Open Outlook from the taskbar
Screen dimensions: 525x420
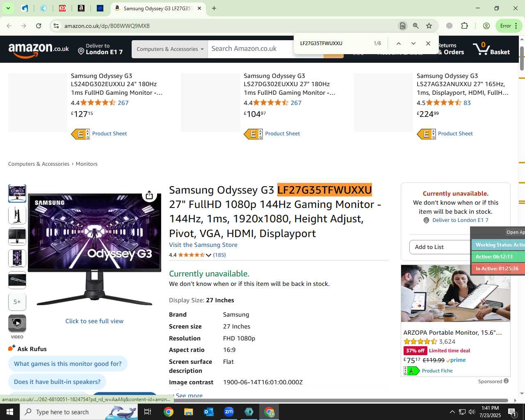209,412
